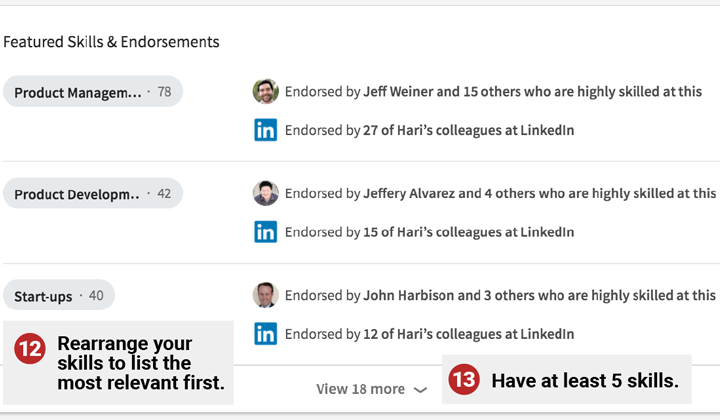Image resolution: width=720 pixels, height=420 pixels.
Task: Open John Harbison and 3 others endorsement
Action: [540, 295]
